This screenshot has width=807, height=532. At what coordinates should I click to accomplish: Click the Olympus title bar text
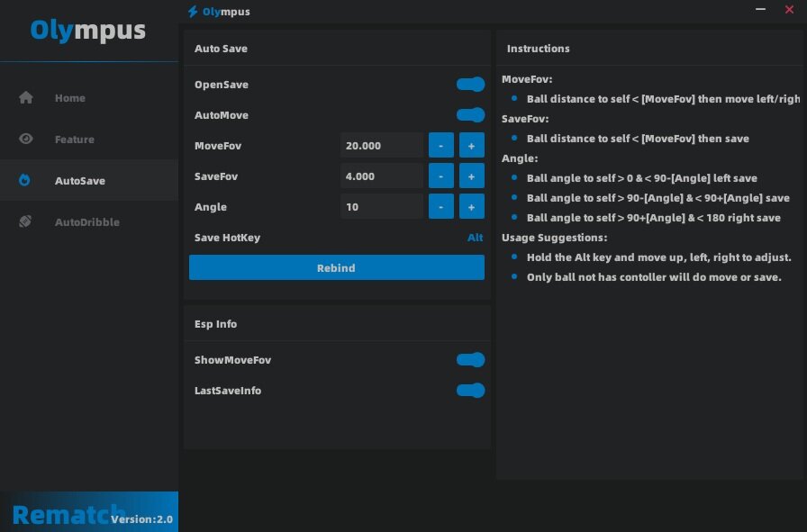point(226,12)
